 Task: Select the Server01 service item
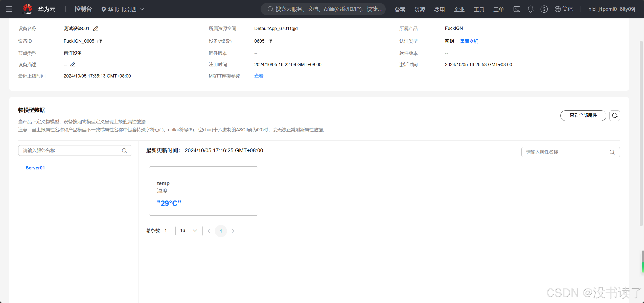(x=35, y=168)
